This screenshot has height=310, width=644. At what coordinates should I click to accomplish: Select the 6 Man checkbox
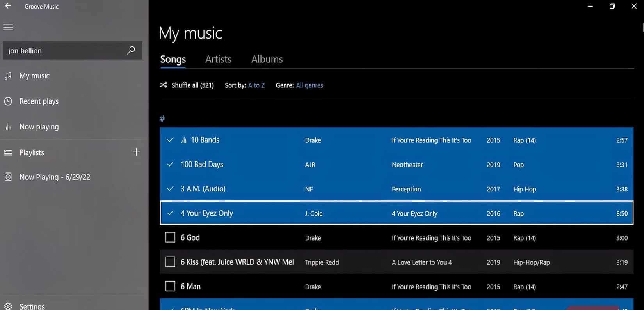pos(171,287)
